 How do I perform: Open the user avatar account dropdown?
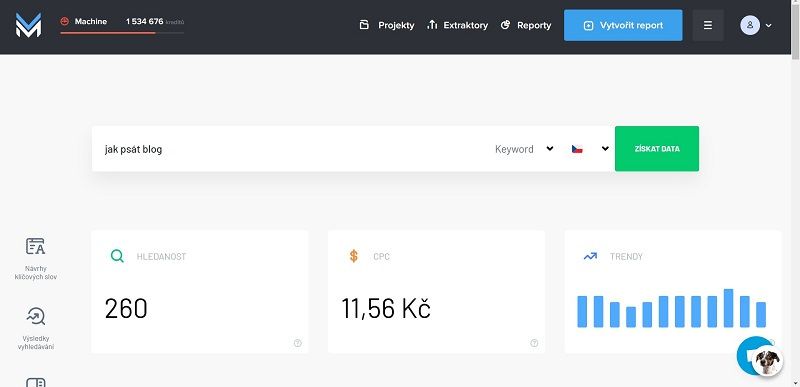tap(756, 25)
